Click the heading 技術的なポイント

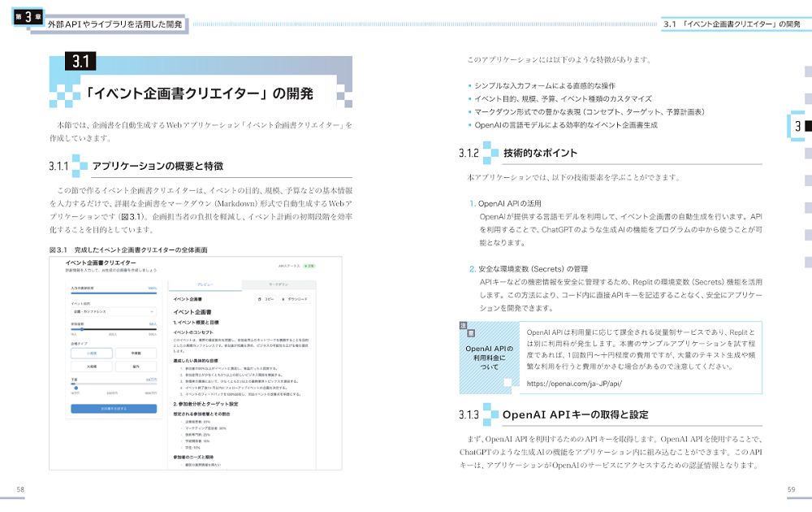click(540, 153)
